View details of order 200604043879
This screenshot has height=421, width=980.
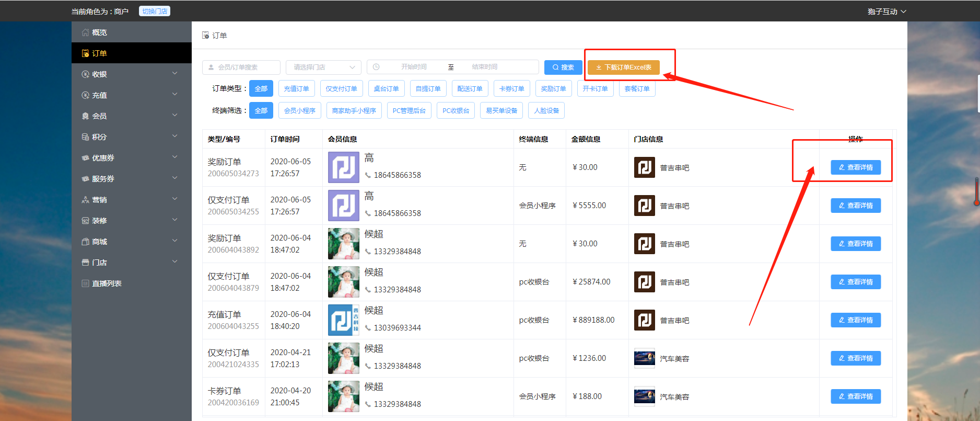[x=856, y=282]
